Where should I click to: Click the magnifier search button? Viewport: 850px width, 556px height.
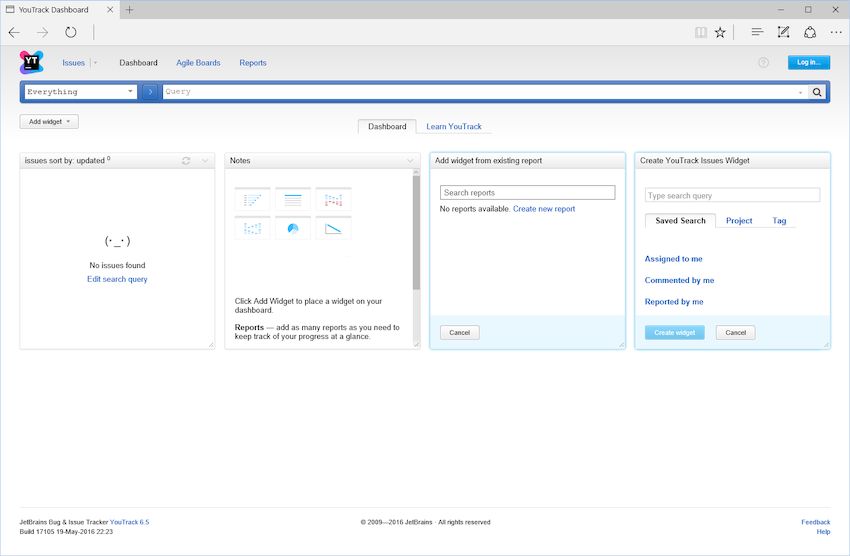click(817, 92)
